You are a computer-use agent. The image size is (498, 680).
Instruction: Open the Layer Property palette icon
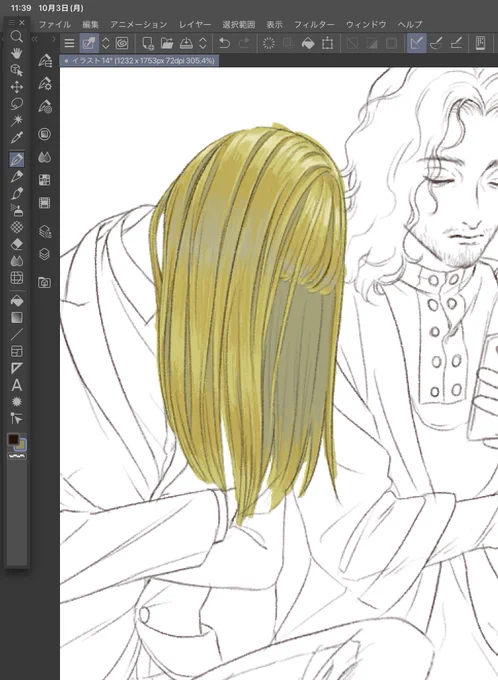click(45, 232)
